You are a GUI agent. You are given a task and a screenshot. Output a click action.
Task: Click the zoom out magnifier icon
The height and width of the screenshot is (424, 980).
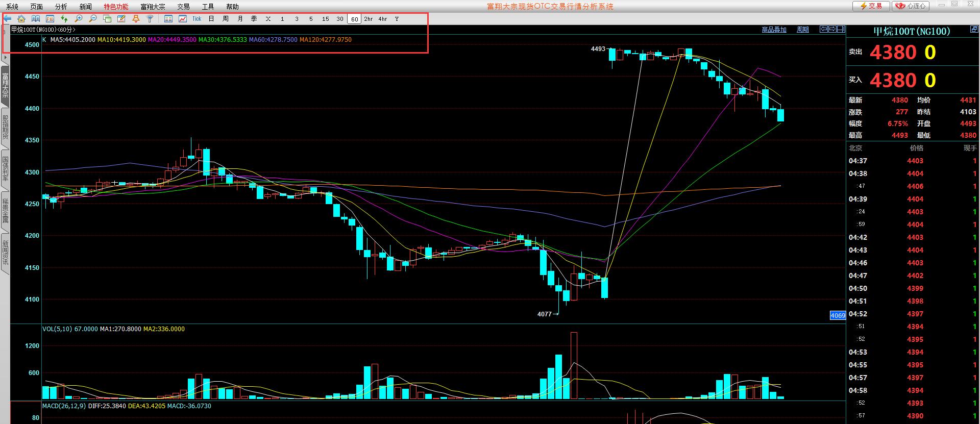(93, 19)
